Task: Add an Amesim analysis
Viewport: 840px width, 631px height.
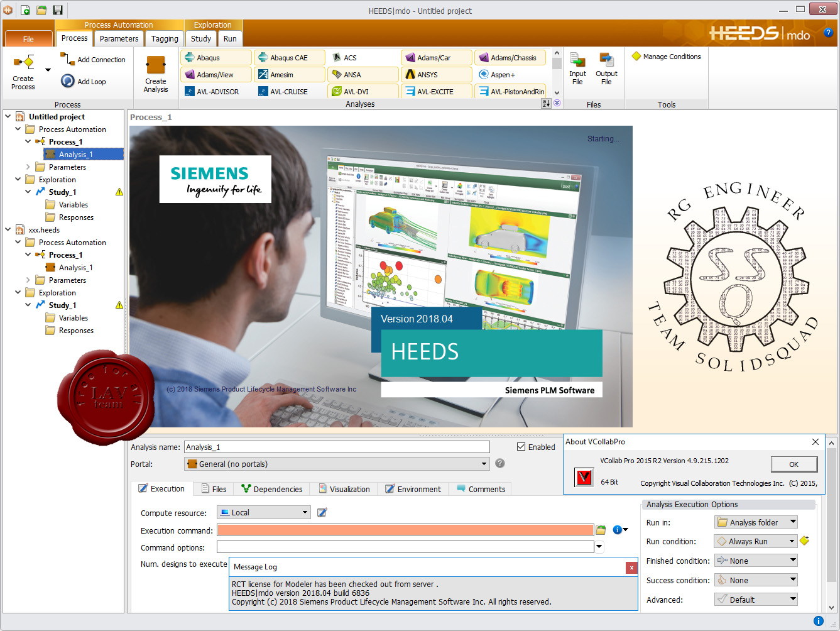Action: pos(290,75)
